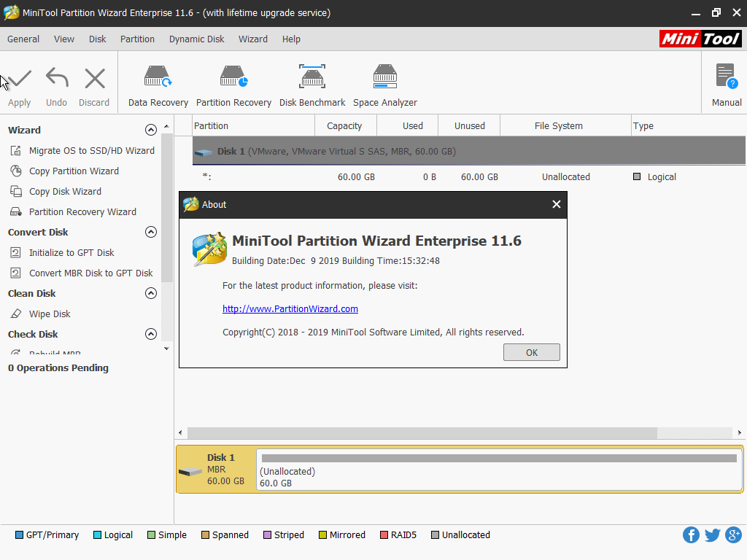Viewport: 747px width, 560px height.
Task: Click OK in the About dialog
Action: click(x=532, y=352)
